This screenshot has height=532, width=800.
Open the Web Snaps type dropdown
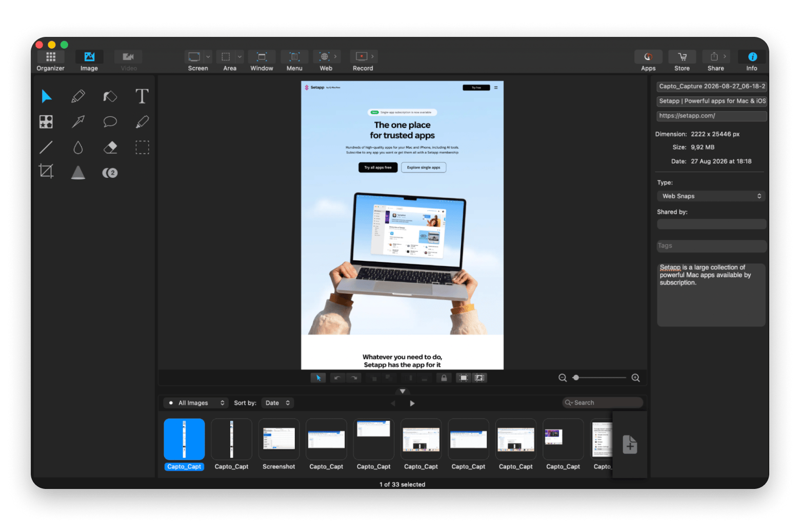coord(711,196)
